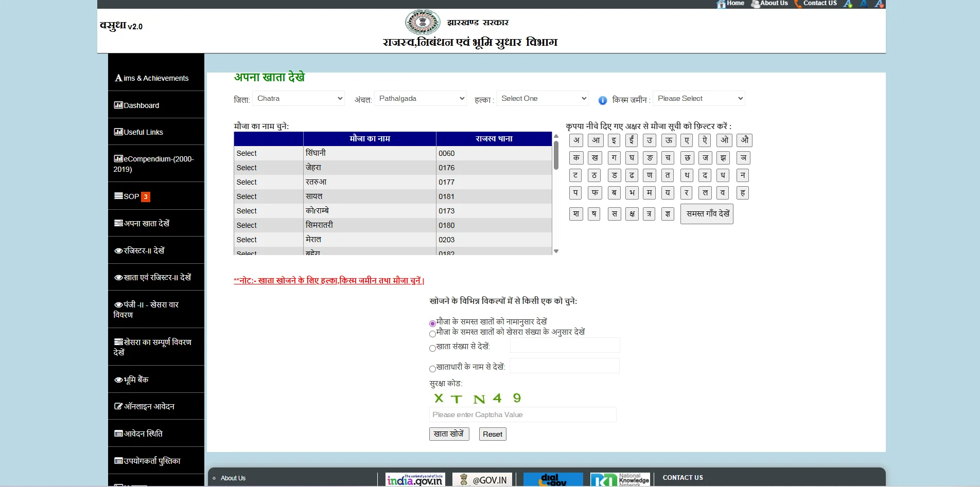
Task: Open the किस्म जमीन Please Select dropdown
Action: pos(698,98)
